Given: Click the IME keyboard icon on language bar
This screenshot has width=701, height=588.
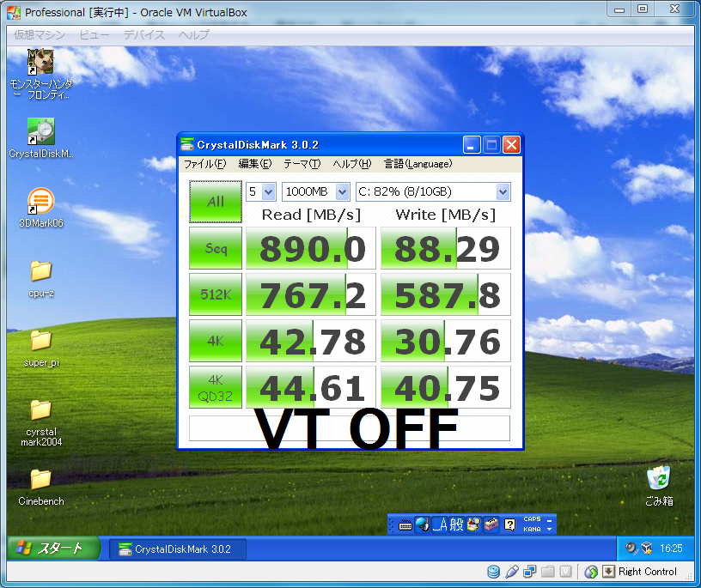Looking at the screenshot, I should click(x=405, y=524).
